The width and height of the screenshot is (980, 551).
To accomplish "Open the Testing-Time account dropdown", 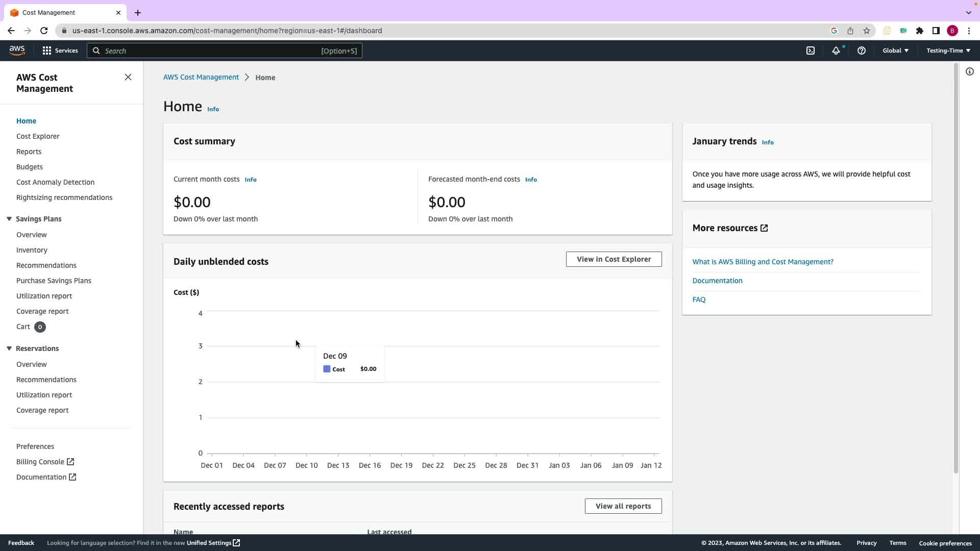I will click(948, 51).
